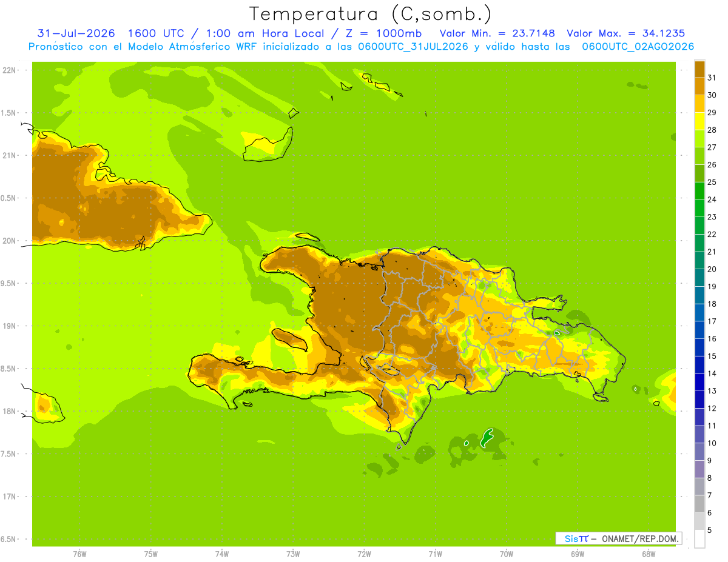The image size is (728, 562).
Task: Select the forecast date '31-Jul-2026'
Action: pos(77,33)
